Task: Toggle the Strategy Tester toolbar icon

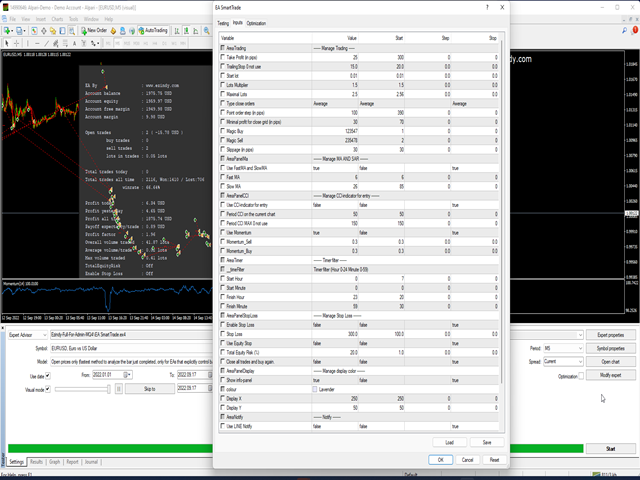Action: click(x=72, y=31)
